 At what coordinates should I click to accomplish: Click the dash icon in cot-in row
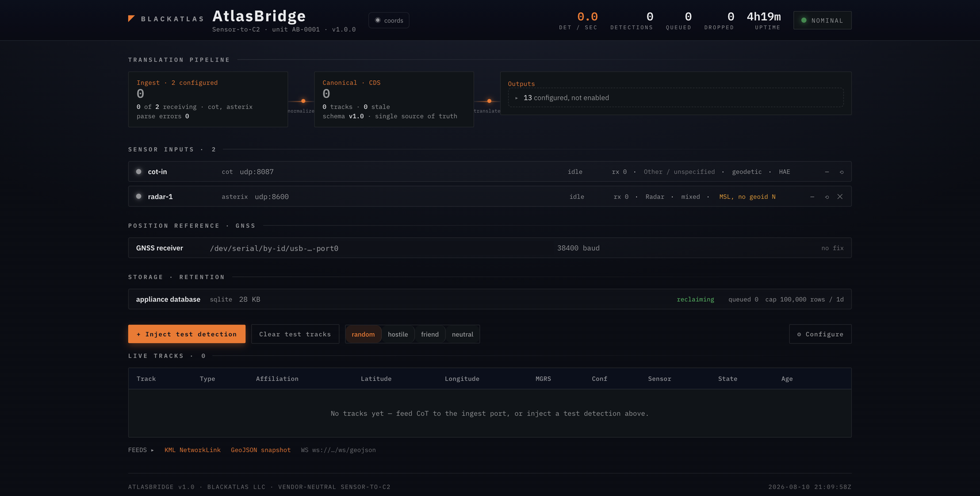pos(827,172)
